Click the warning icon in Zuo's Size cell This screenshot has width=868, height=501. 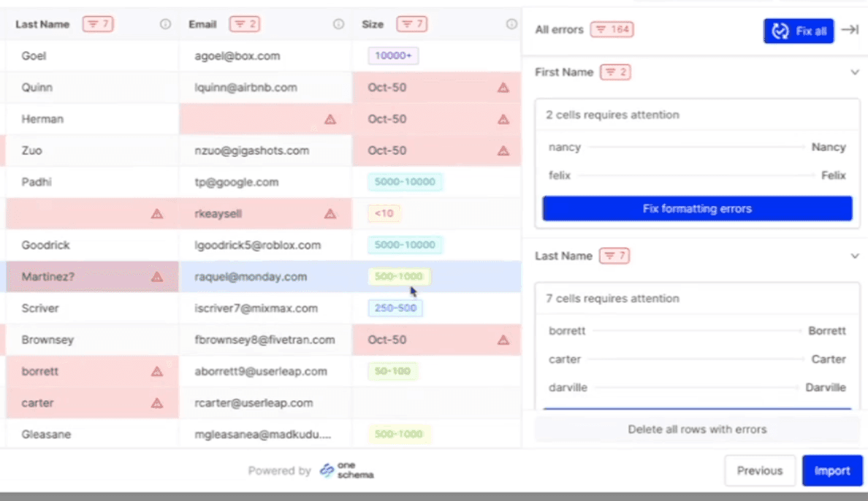pos(503,150)
